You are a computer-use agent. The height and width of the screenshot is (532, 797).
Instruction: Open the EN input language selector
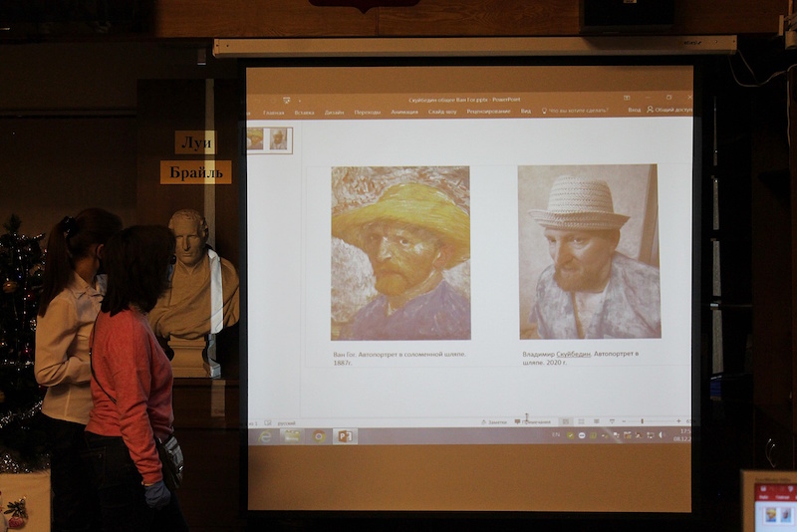(x=555, y=434)
